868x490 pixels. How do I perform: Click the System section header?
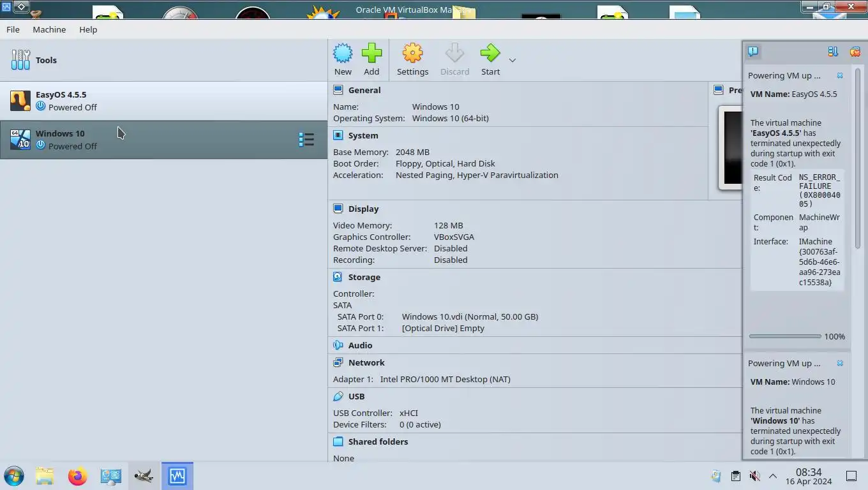[x=363, y=135]
